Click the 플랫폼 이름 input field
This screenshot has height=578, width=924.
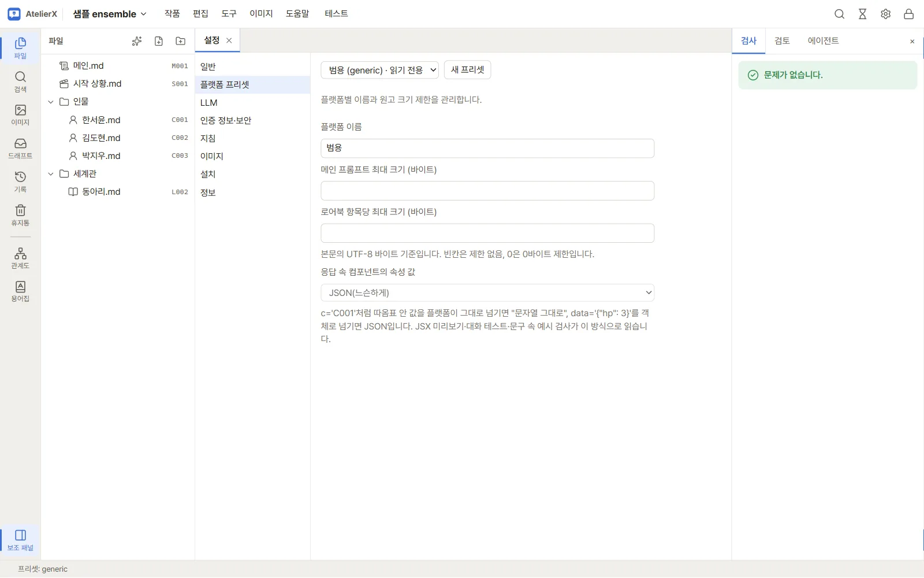[487, 148]
